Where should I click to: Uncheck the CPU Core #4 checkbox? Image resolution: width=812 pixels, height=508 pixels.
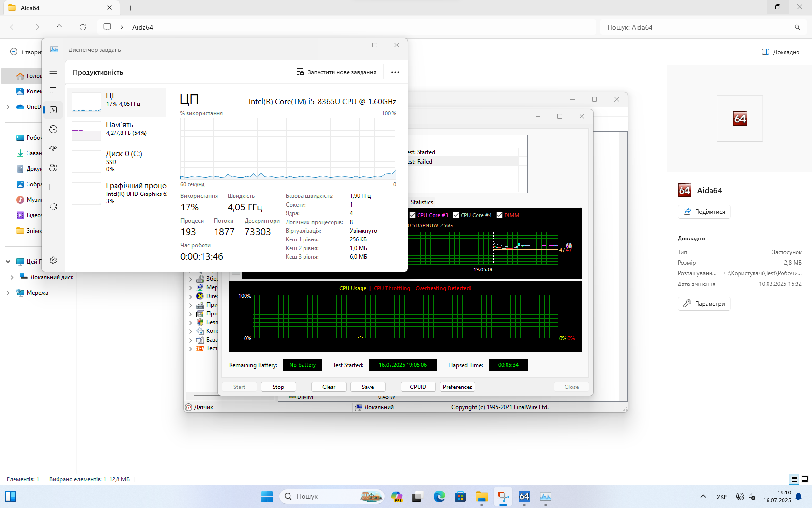click(456, 215)
